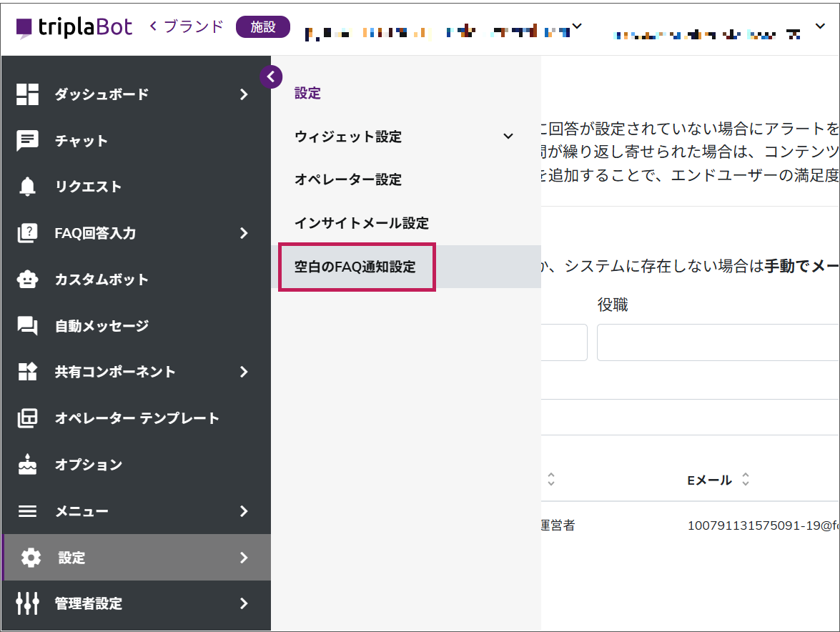840x632 pixels.
Task: Select 空白のFAQ通知設定 submenu entry
Action: (x=355, y=267)
